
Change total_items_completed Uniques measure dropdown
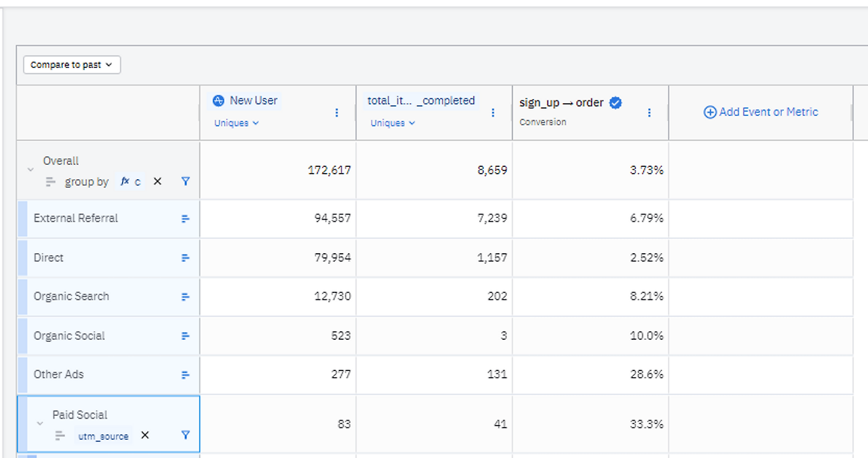392,123
